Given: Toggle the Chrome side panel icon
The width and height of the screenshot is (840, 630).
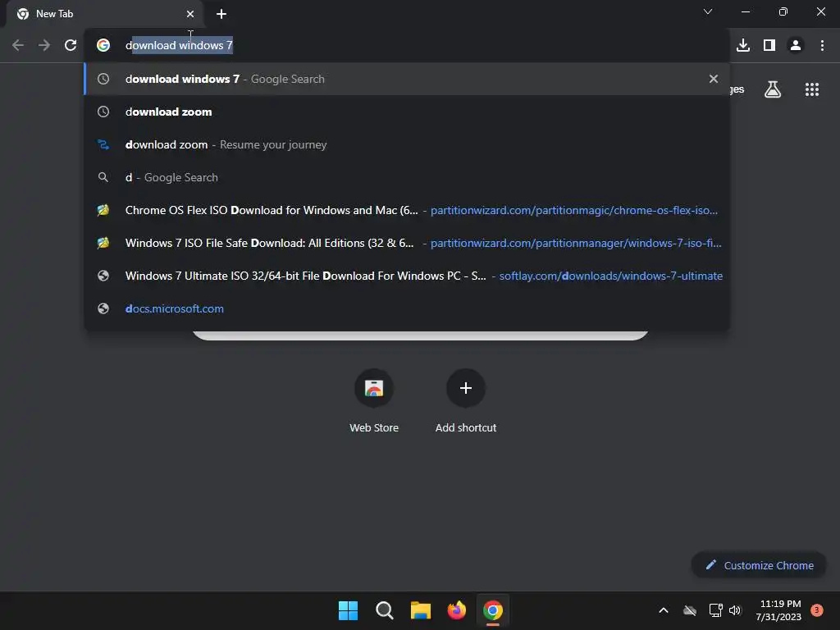Looking at the screenshot, I should 769,45.
